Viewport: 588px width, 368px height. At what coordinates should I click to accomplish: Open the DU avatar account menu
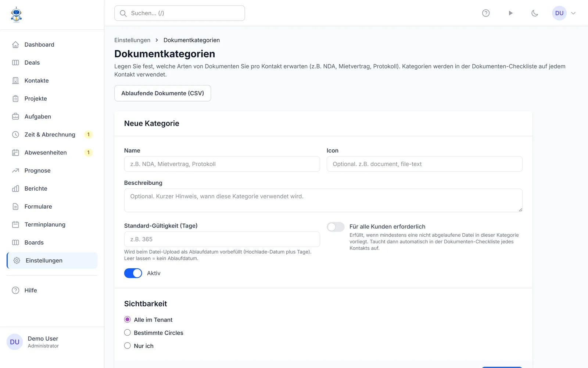(559, 13)
